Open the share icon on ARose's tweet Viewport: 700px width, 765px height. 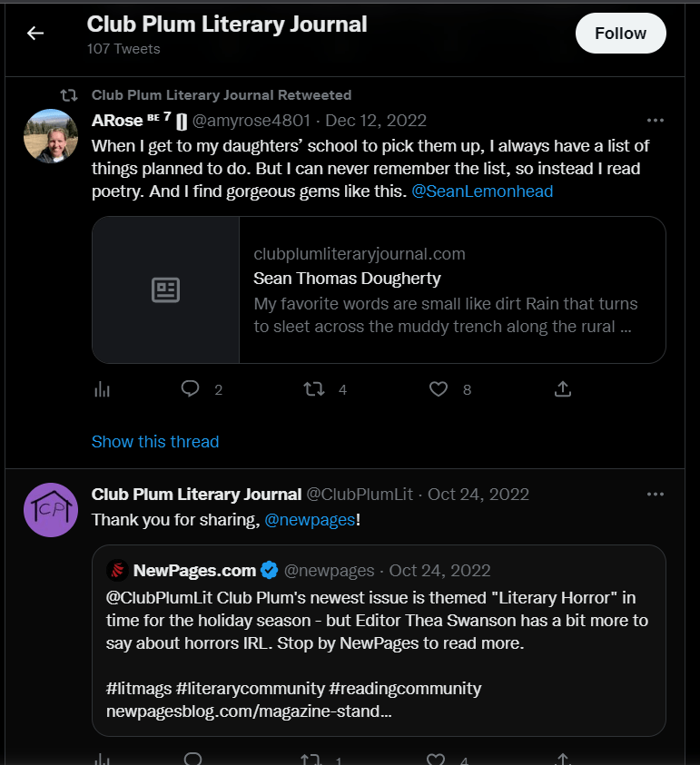click(562, 388)
